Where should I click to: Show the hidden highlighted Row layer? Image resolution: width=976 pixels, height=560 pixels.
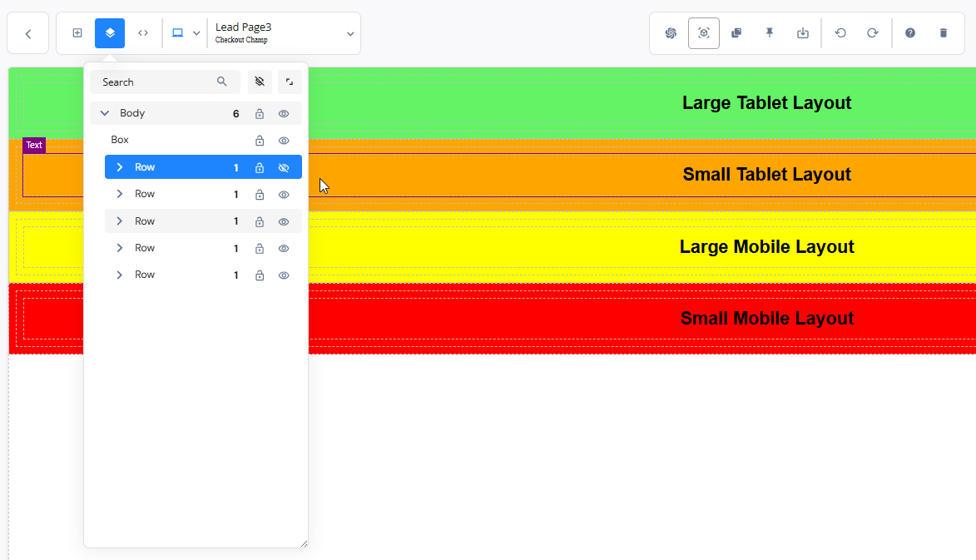(284, 168)
